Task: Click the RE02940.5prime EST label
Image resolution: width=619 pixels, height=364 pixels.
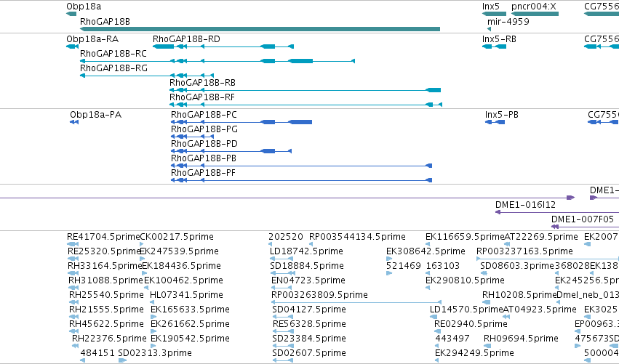Action: [471, 325]
